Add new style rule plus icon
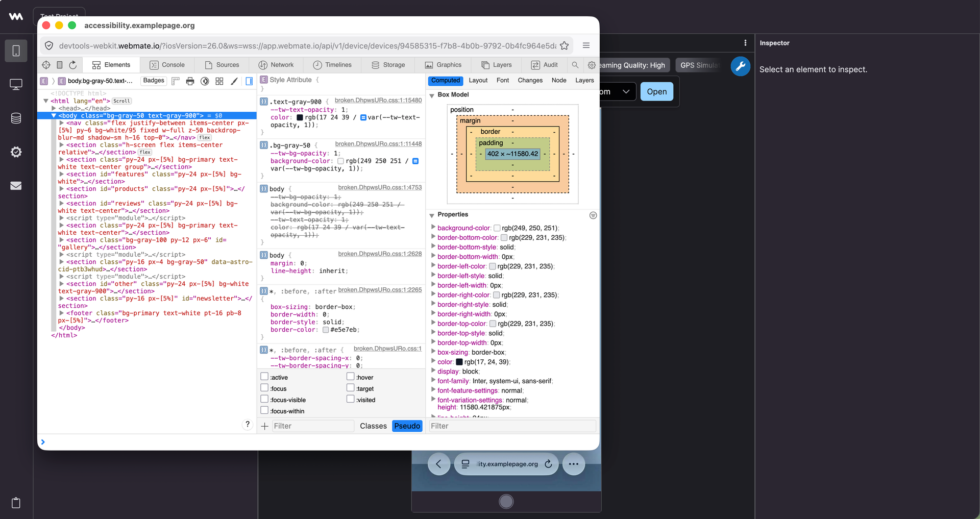The width and height of the screenshot is (980, 519). tap(264, 426)
